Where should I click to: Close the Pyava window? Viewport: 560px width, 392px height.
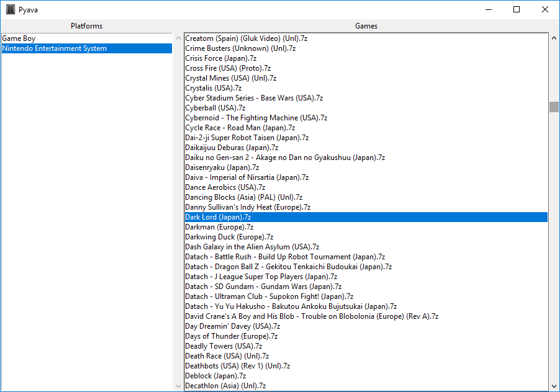pos(544,10)
